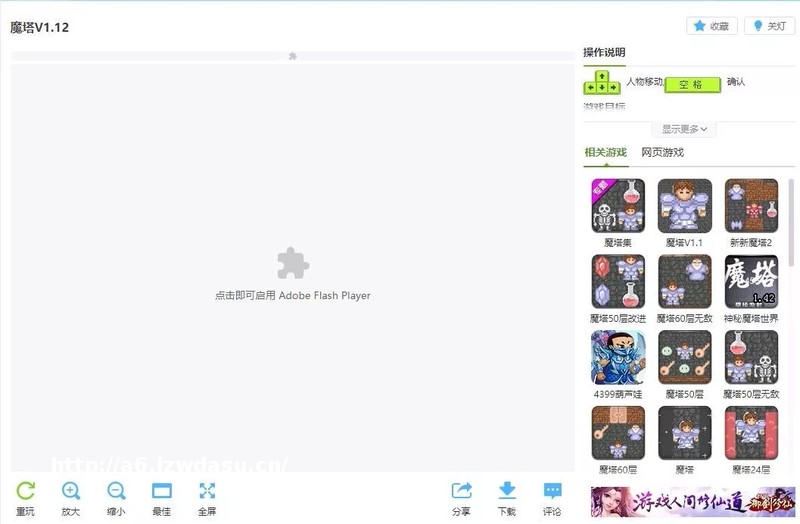800x524 pixels.
Task: Click the 缩小 zoom out icon
Action: click(x=116, y=491)
